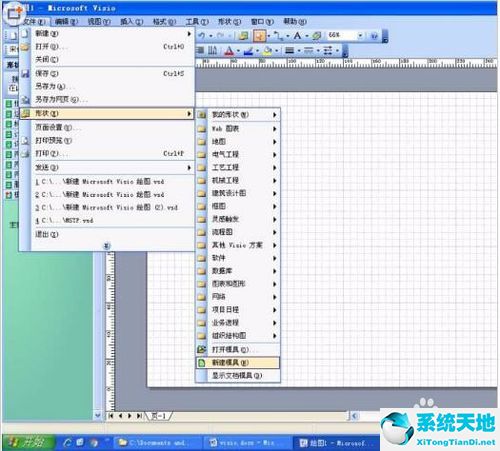Click the last page navigation arrow
Screen dimensions: 500x451
[139, 416]
